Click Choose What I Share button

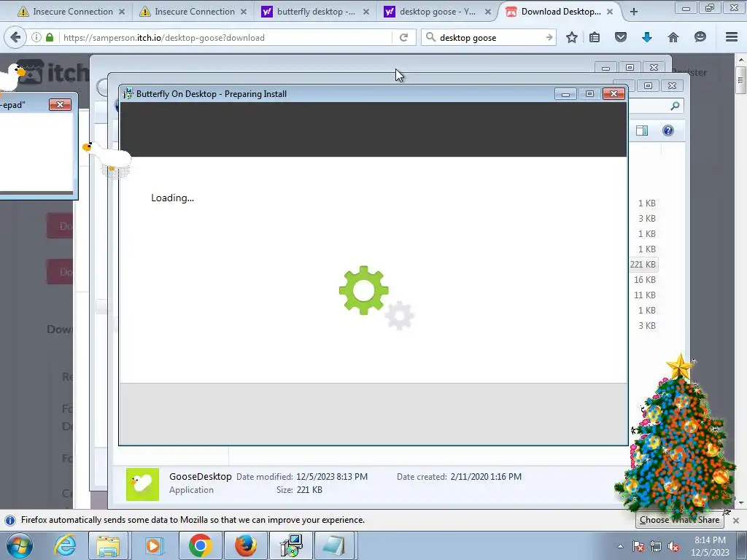[x=679, y=520]
